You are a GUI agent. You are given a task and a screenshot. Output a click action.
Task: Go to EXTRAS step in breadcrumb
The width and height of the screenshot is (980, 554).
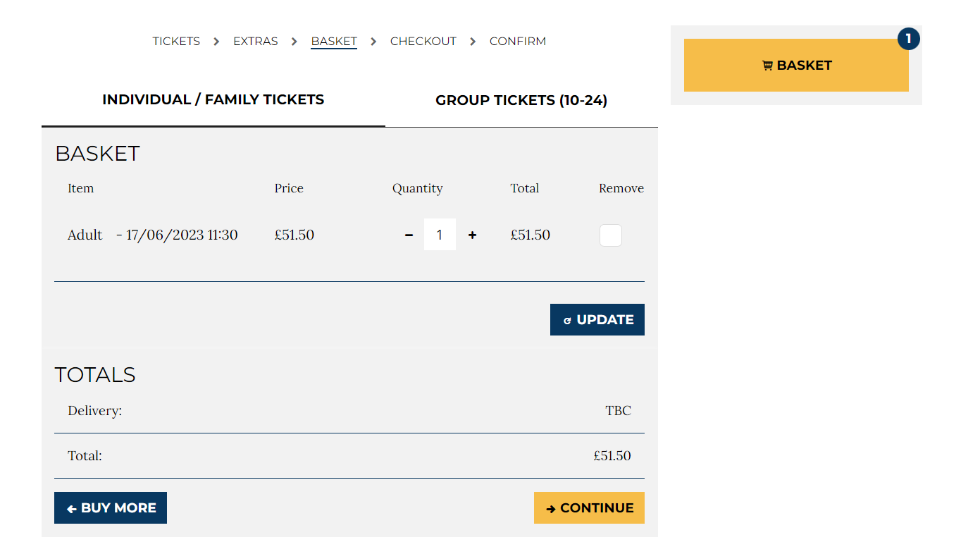pyautogui.click(x=256, y=42)
